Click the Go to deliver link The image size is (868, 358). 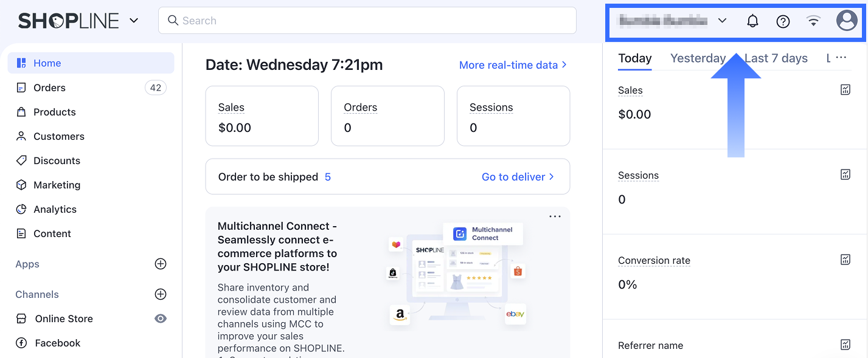click(518, 177)
